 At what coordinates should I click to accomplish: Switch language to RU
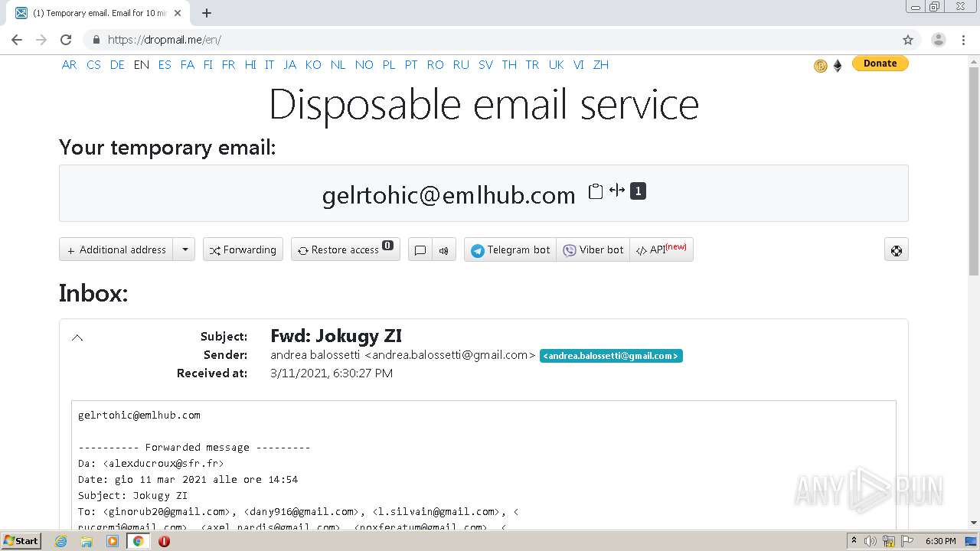point(461,65)
